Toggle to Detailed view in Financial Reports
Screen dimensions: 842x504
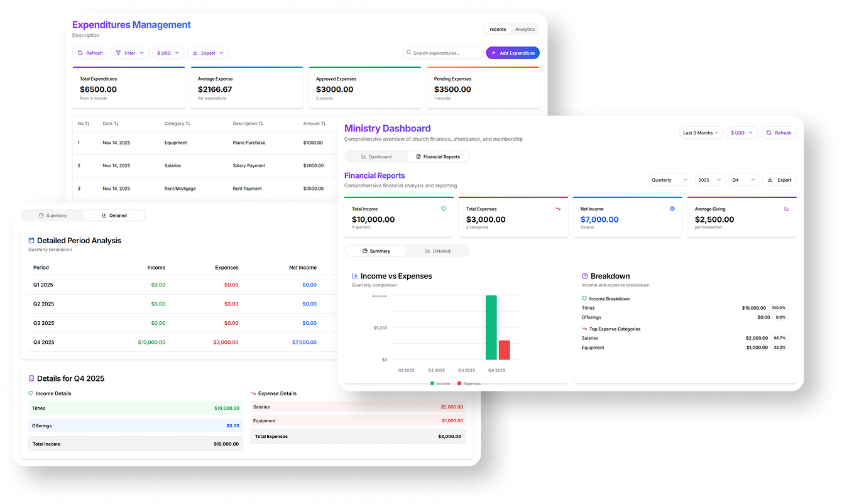click(438, 251)
